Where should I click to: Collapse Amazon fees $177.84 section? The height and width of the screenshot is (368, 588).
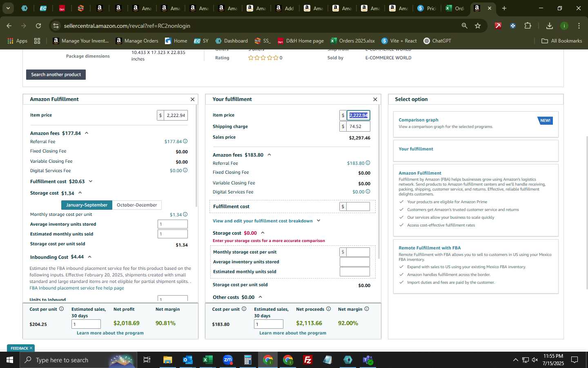click(x=87, y=133)
